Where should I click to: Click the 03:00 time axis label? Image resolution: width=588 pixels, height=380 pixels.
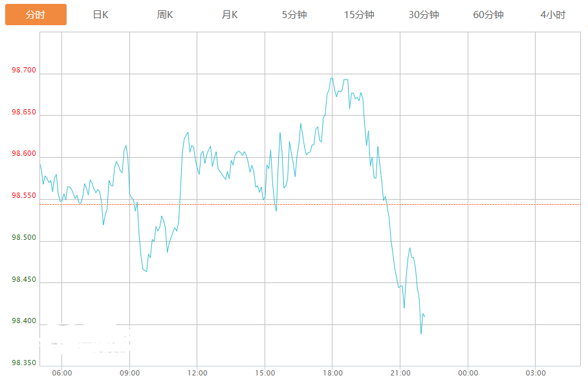[x=536, y=373]
